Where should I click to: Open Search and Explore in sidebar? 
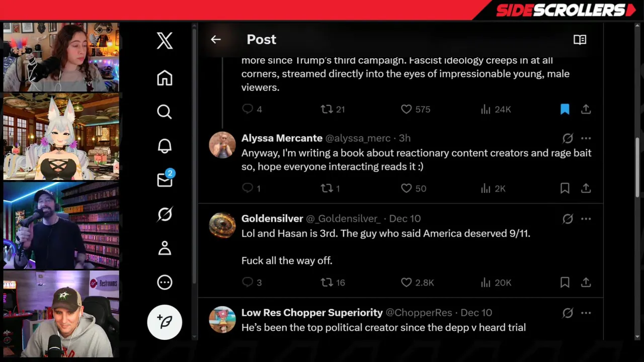point(165,112)
